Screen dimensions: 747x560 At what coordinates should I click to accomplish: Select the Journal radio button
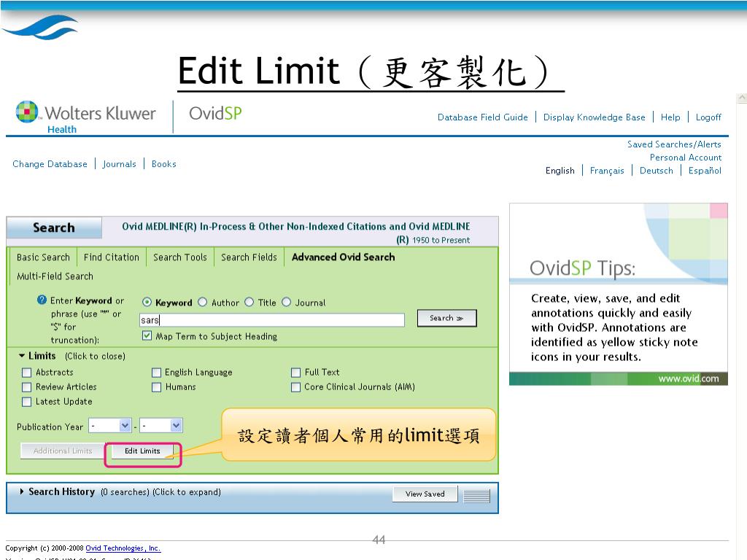286,302
